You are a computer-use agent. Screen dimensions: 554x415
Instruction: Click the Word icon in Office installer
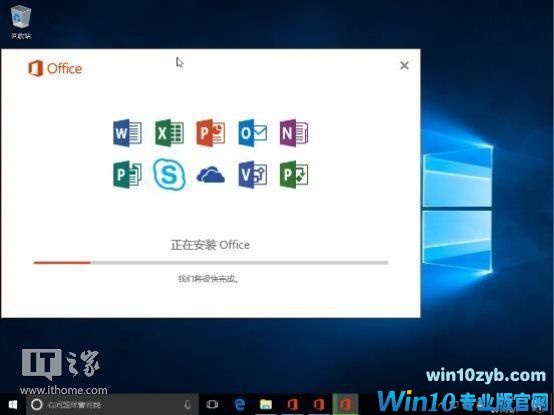127,133
